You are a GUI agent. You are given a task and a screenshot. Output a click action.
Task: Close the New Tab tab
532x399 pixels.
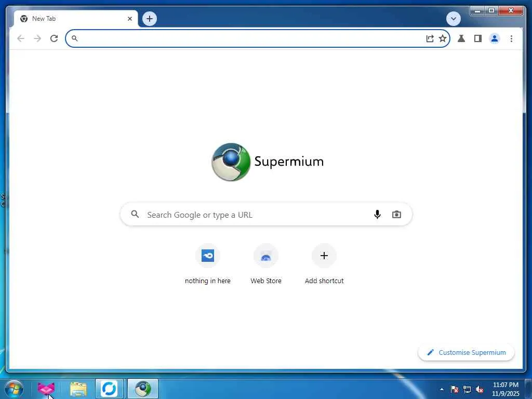pos(129,19)
